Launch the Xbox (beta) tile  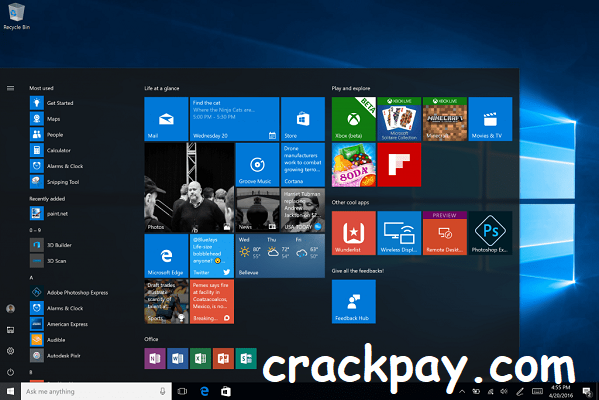coord(354,119)
